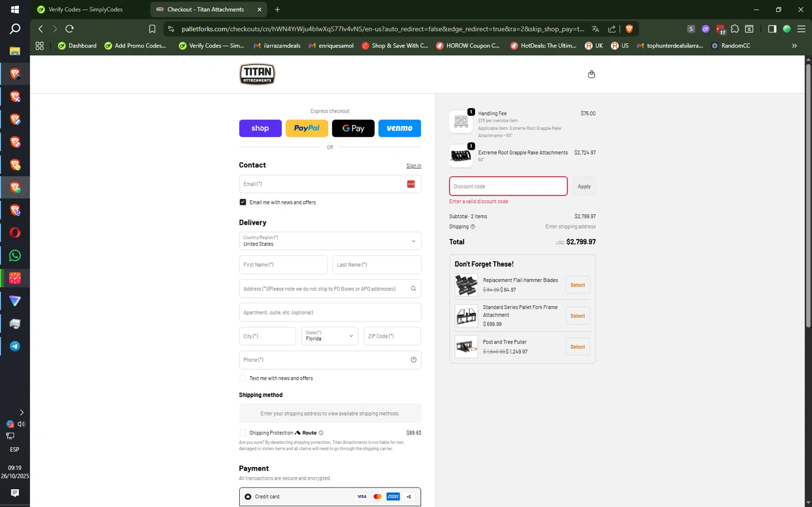812x507 pixels.
Task: Click the Post and Tree Puller thumbnail
Action: click(x=466, y=347)
